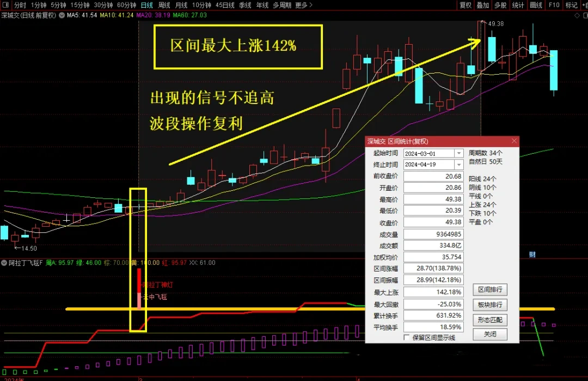
Task: Expand the 终止时间 date dropdown
Action: coord(459,165)
